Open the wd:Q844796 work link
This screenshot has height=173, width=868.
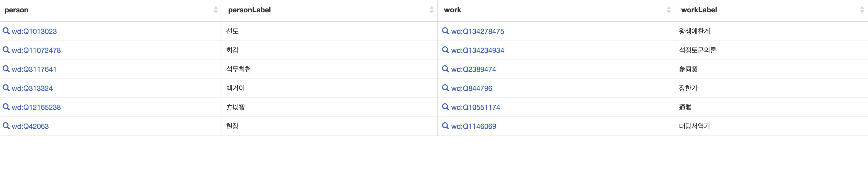tap(471, 89)
